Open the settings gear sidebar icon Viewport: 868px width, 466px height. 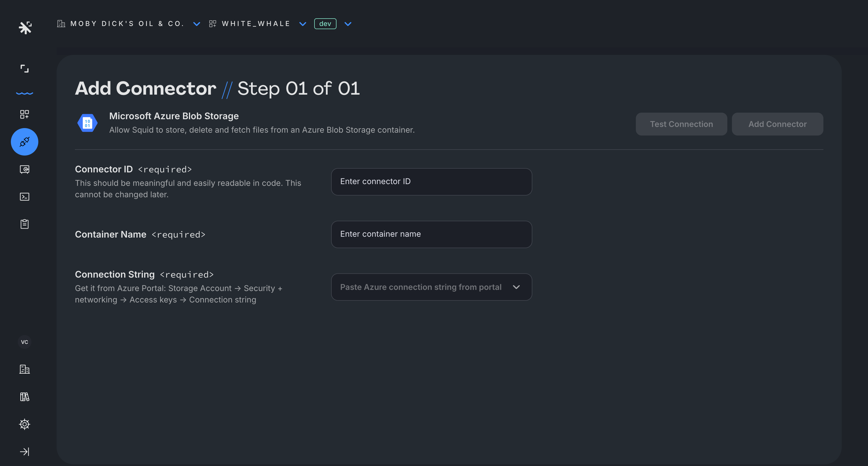point(25,424)
